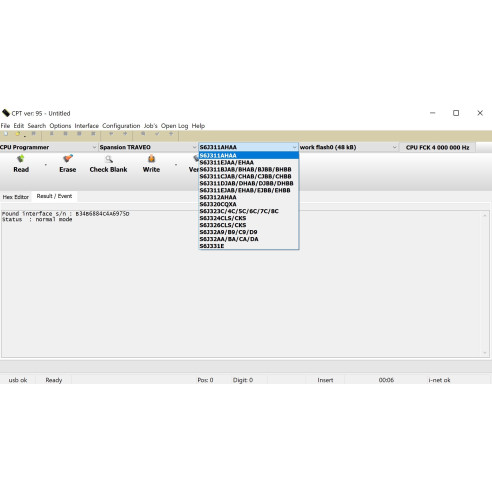Click the Erase icon

point(68,159)
